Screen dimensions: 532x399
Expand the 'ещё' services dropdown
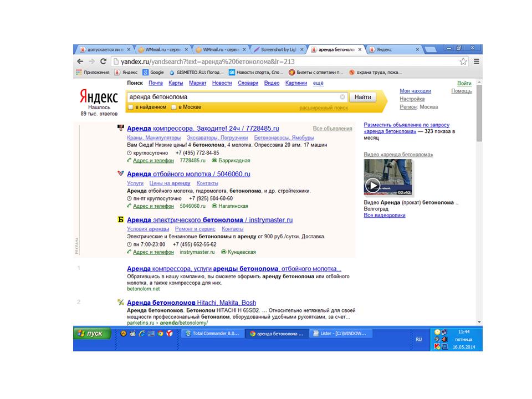click(318, 83)
